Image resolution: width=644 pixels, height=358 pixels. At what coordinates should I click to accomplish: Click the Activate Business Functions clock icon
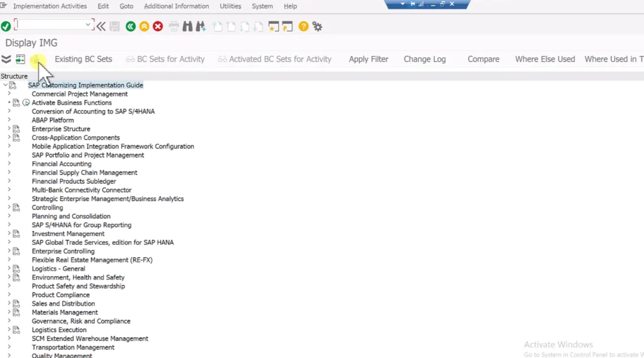26,103
